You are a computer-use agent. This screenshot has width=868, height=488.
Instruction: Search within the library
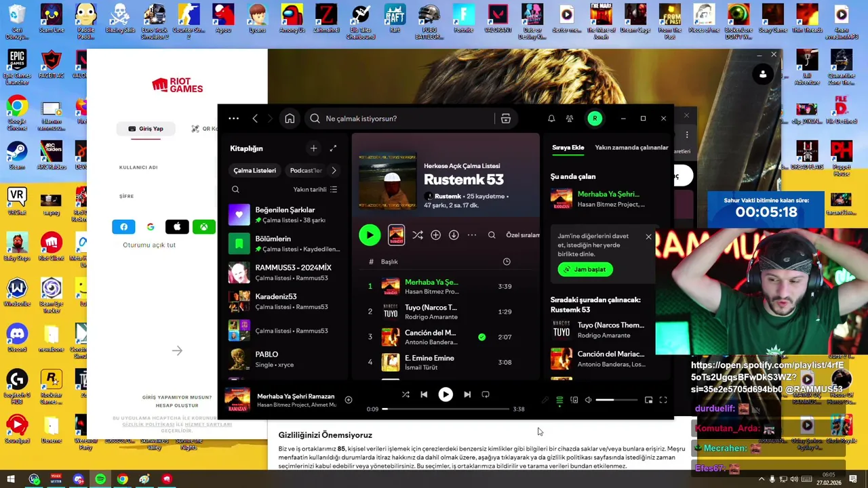tap(235, 190)
